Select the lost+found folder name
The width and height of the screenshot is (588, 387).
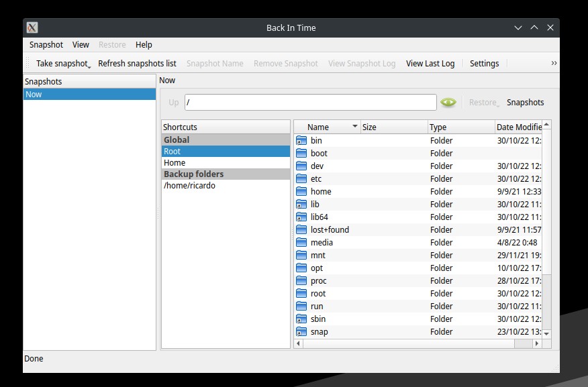(330, 229)
